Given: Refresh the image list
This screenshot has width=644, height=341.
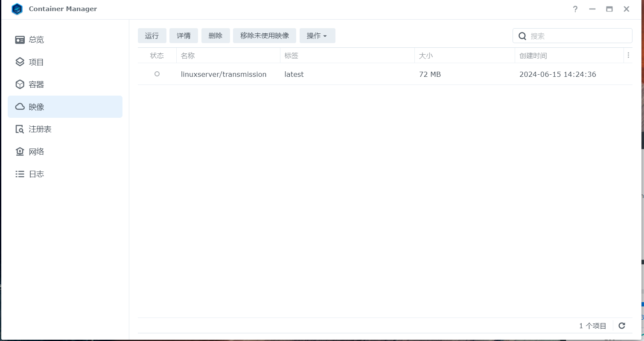Looking at the screenshot, I should pyautogui.click(x=622, y=325).
